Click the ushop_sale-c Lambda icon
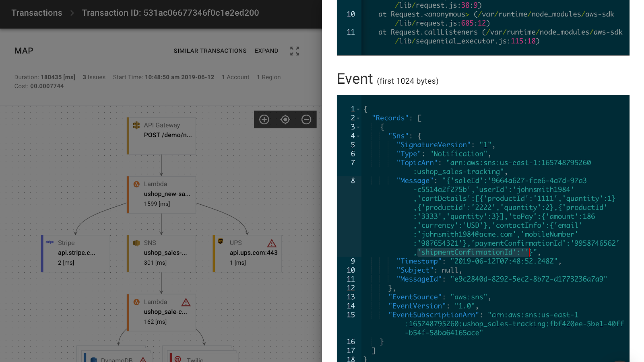 point(136,302)
